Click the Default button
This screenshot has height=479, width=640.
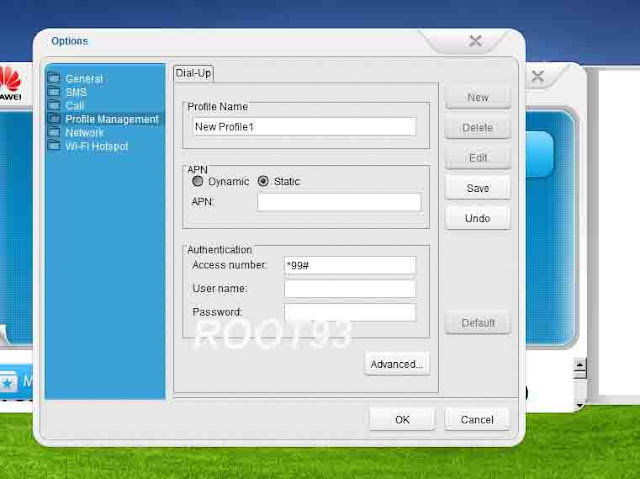(x=478, y=323)
